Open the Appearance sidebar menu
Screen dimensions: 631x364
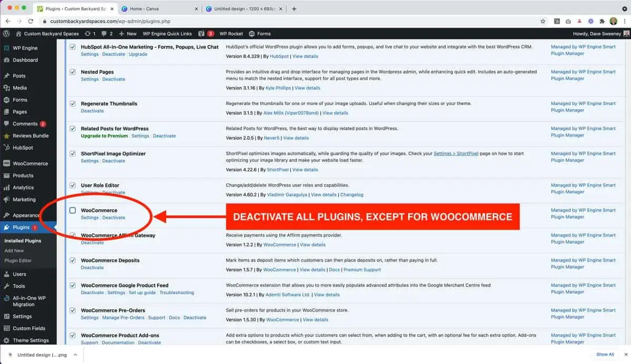[26, 215]
